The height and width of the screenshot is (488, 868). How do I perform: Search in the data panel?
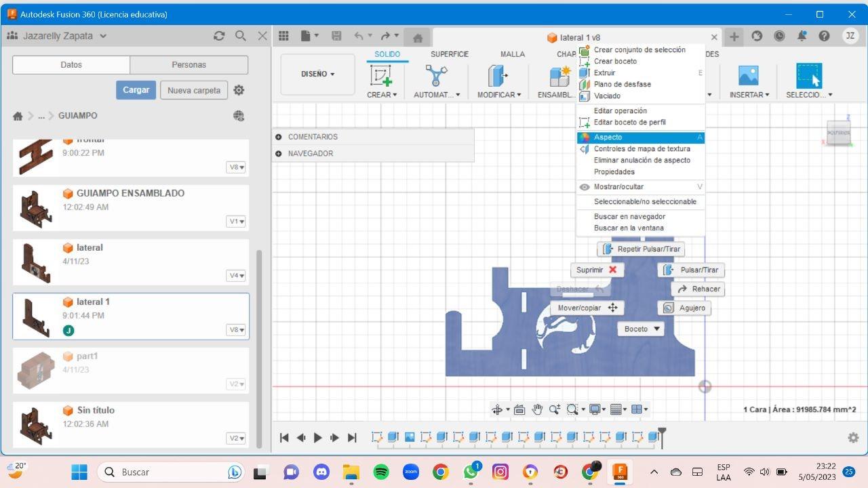(x=241, y=36)
